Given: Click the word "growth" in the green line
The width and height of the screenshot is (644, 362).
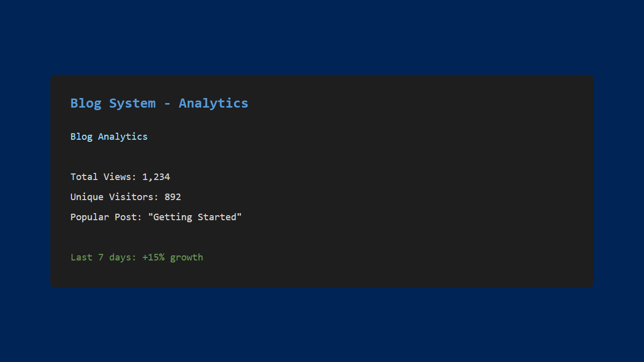Looking at the screenshot, I should click(187, 257).
